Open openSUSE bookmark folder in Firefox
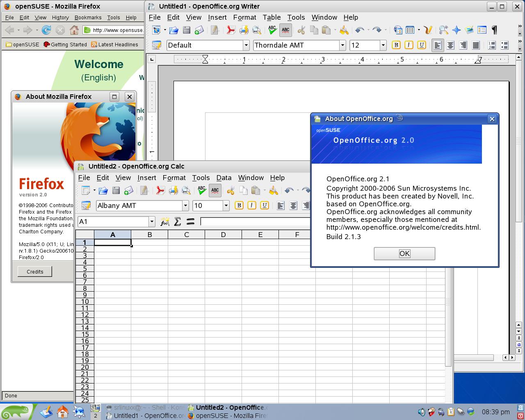 click(x=23, y=44)
